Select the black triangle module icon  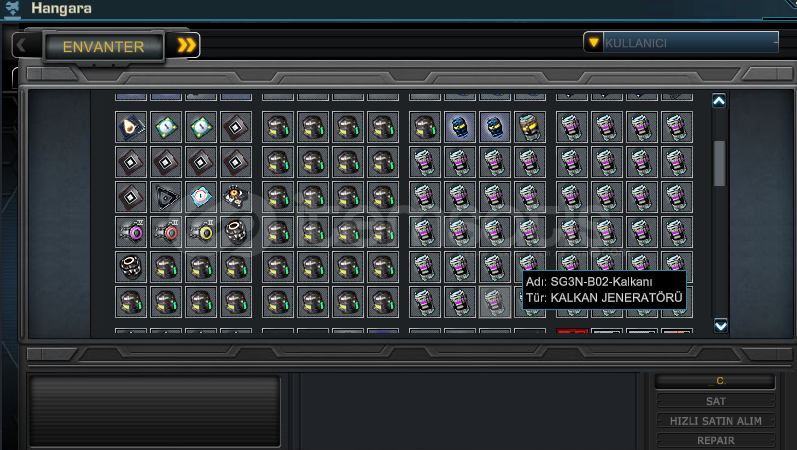point(166,197)
